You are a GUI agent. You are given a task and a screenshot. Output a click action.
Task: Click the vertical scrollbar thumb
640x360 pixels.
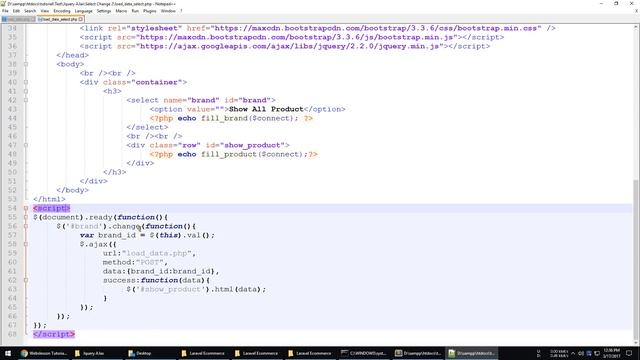(636, 259)
